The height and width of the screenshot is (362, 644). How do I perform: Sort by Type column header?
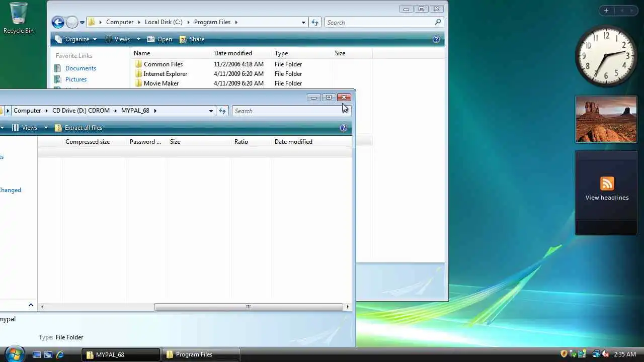[301, 53]
